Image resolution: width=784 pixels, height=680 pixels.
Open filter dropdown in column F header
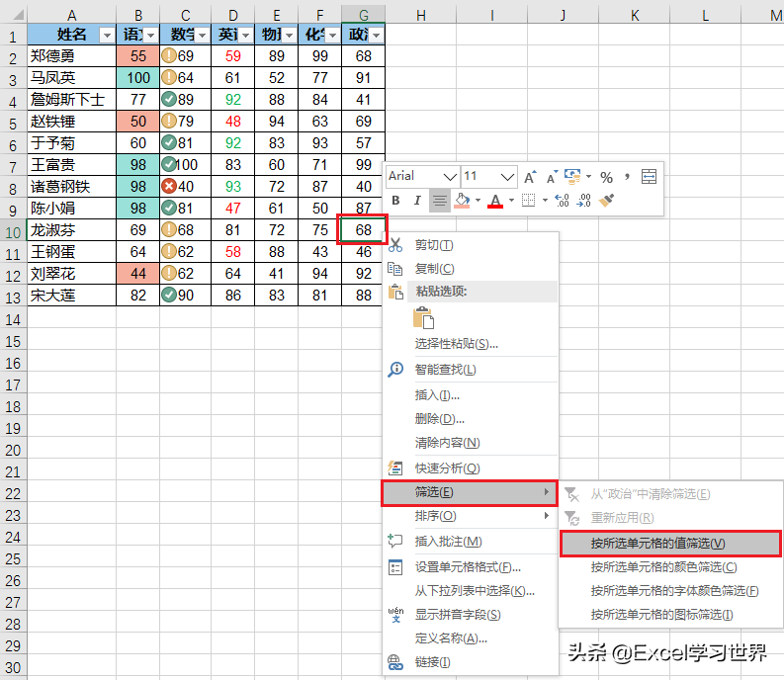coord(332,35)
